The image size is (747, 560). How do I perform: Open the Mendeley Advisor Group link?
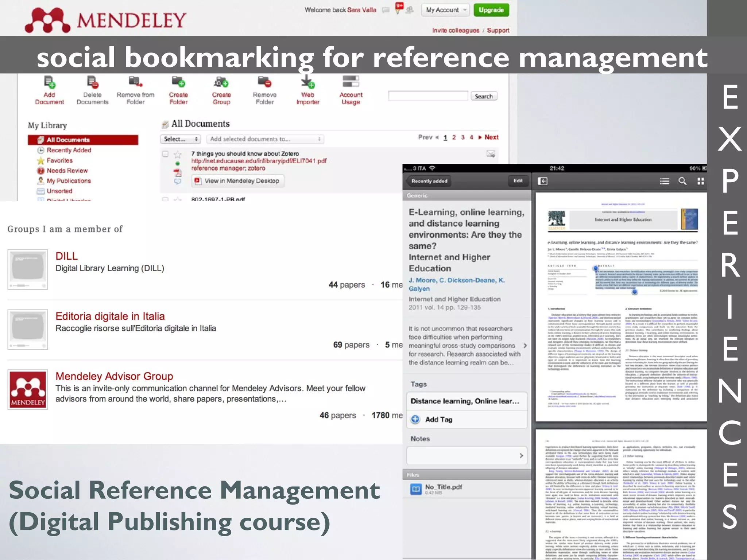point(114,376)
